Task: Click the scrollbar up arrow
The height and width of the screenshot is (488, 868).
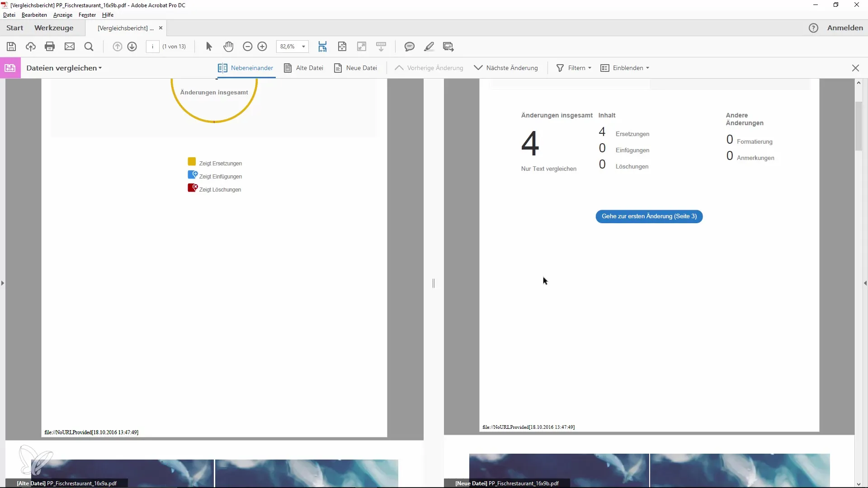Action: [859, 83]
